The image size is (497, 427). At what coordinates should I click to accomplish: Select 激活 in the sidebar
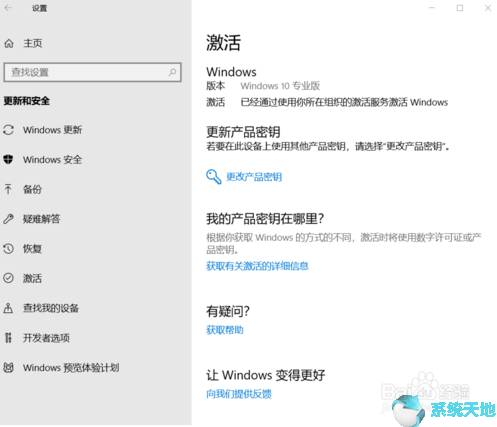click(x=32, y=278)
